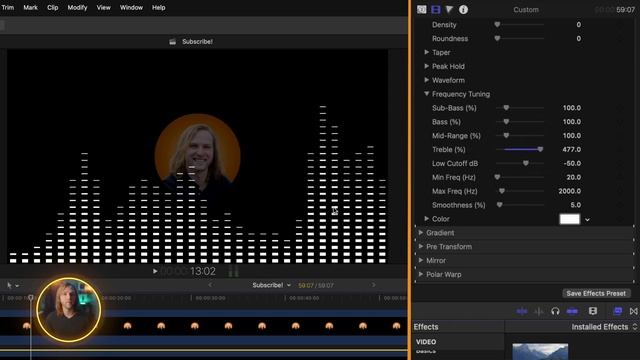This screenshot has height=360, width=640.
Task: Click the Treble value 477.0 field
Action: [571, 149]
